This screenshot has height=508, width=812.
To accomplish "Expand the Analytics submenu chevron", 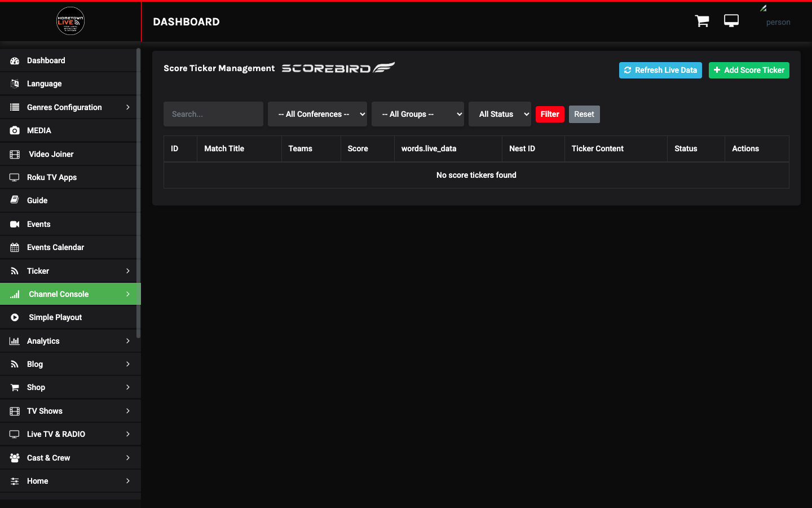I will [128, 341].
